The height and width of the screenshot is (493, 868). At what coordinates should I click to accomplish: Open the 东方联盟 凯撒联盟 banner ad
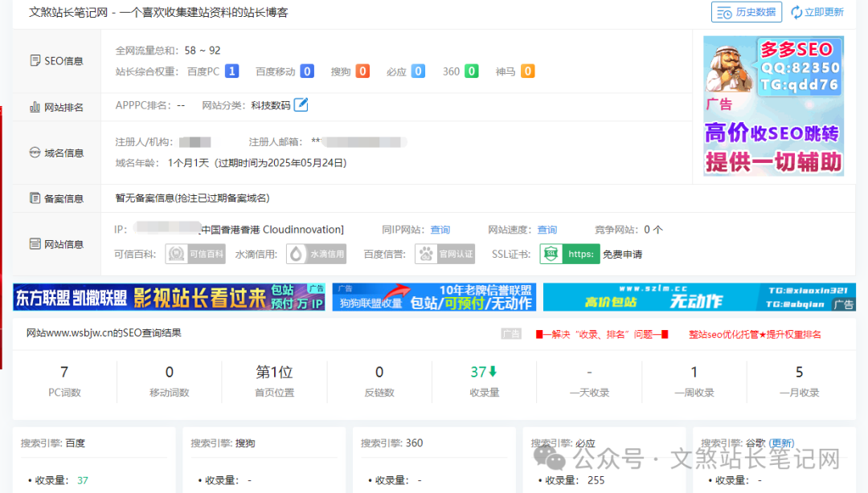(169, 297)
